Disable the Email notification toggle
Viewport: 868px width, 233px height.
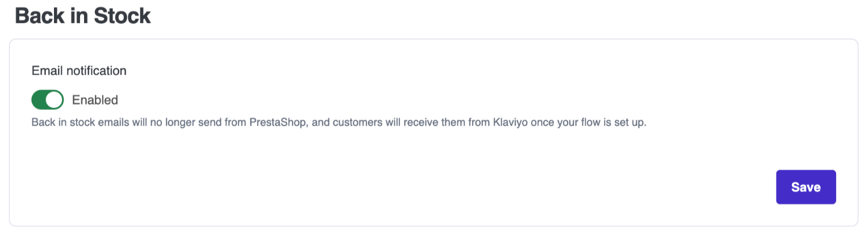pos(47,100)
